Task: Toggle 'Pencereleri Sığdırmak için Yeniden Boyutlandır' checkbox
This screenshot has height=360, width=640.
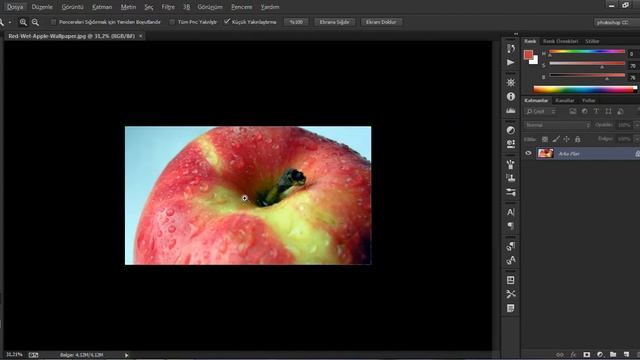Action: click(53, 22)
